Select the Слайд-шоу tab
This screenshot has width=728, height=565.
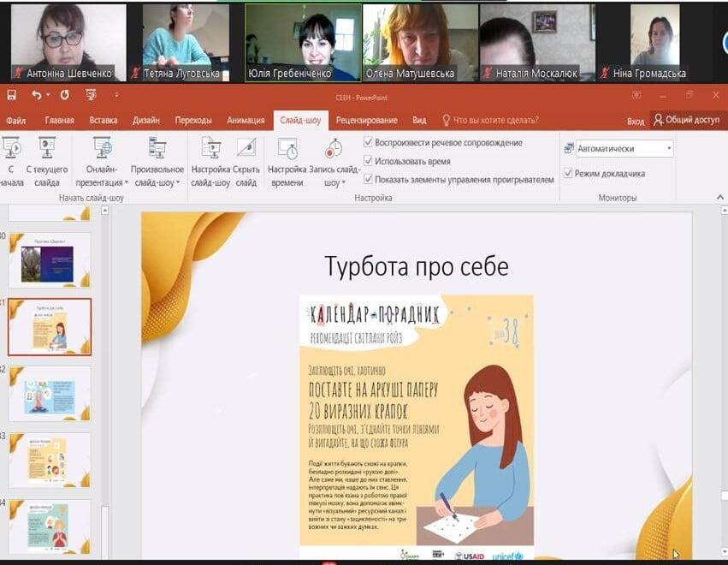[300, 121]
